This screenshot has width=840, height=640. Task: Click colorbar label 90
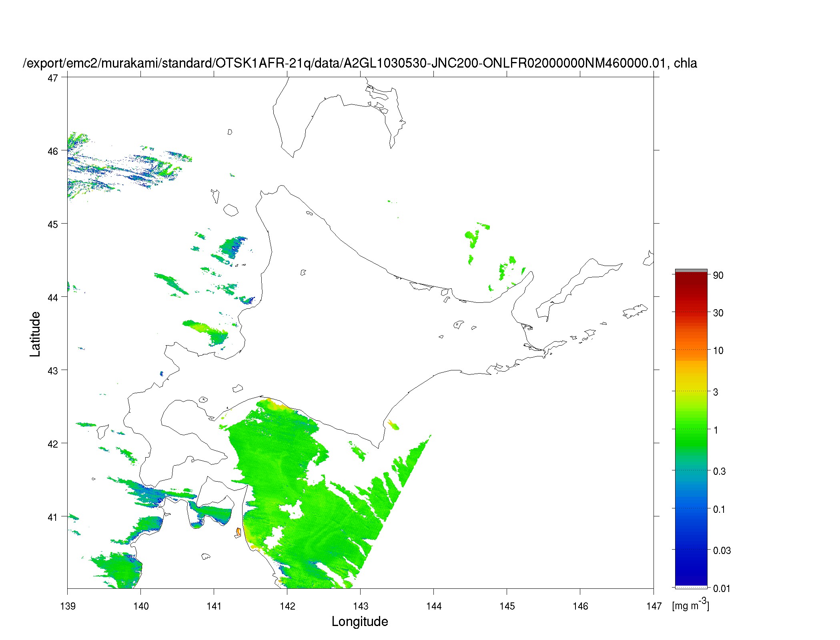718,275
